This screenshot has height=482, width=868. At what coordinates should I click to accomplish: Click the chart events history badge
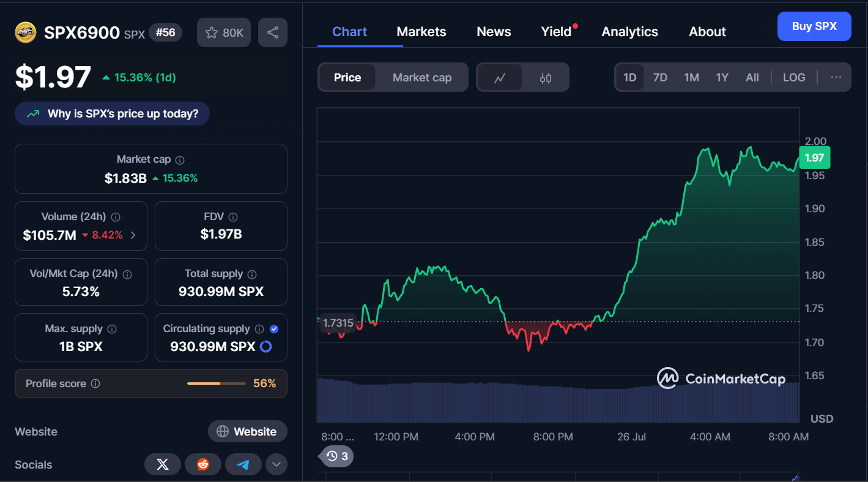337,456
